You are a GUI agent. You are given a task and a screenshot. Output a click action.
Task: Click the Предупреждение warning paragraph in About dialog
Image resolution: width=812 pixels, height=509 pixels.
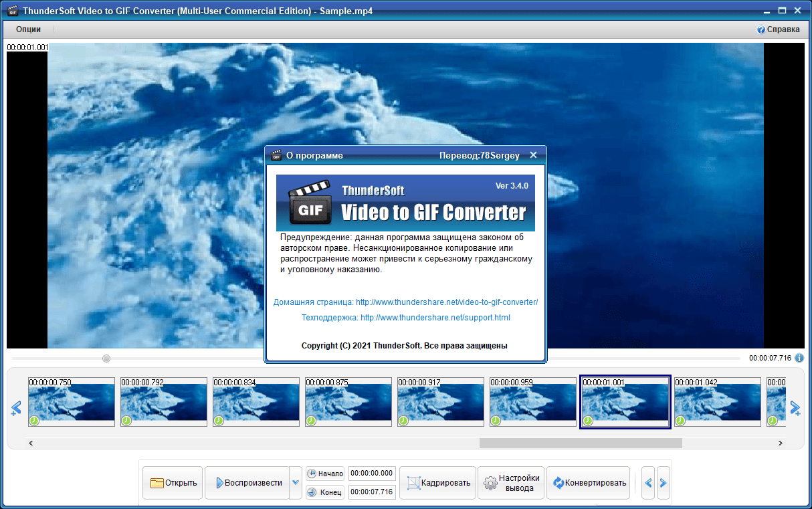tap(406, 253)
